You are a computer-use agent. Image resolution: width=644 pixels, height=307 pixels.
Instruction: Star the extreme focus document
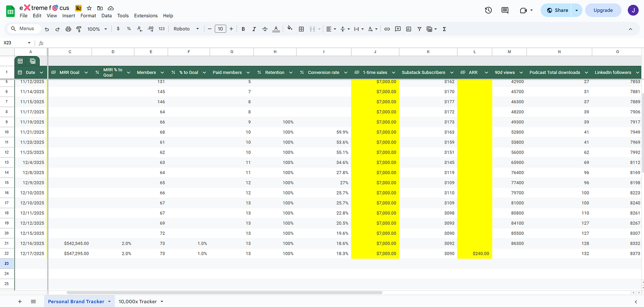point(89,8)
